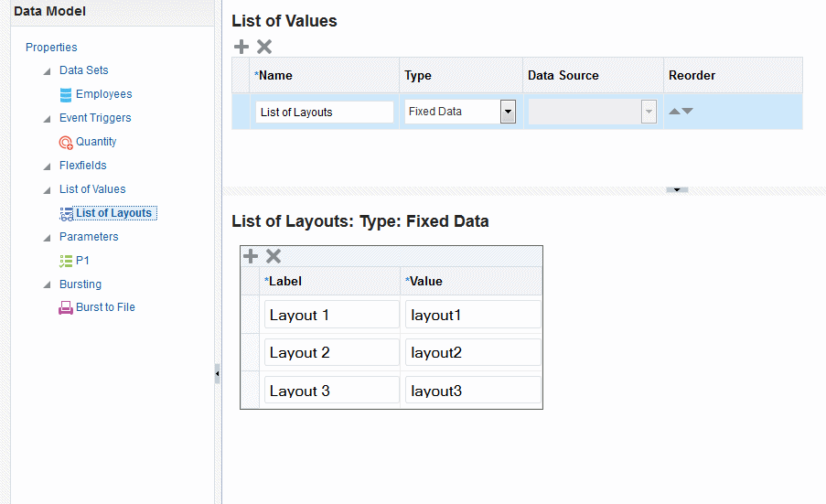Click the Quantity event trigger icon
Image resolution: width=826 pixels, height=504 pixels.
[x=66, y=142]
